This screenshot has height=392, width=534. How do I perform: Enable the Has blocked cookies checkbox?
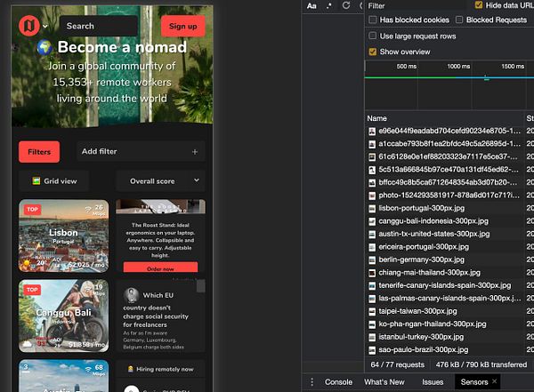pyautogui.click(x=373, y=20)
